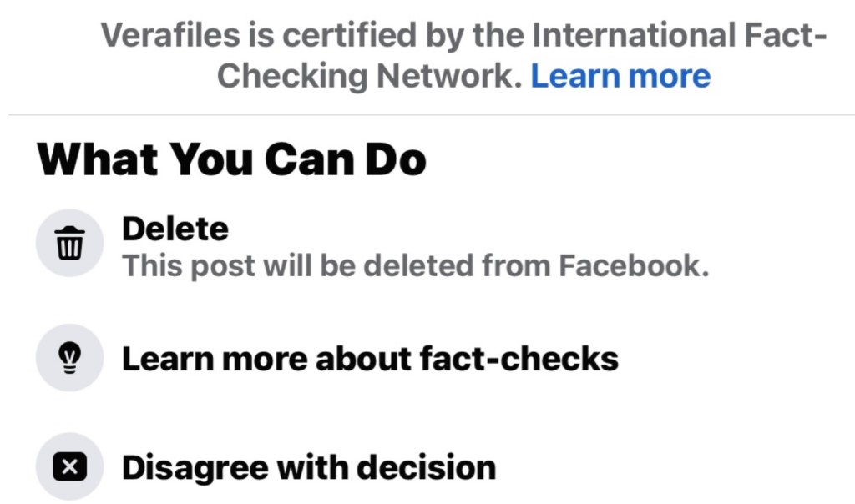Tap the X icon beside Disagree
Screen dimensions: 855x504
point(69,467)
